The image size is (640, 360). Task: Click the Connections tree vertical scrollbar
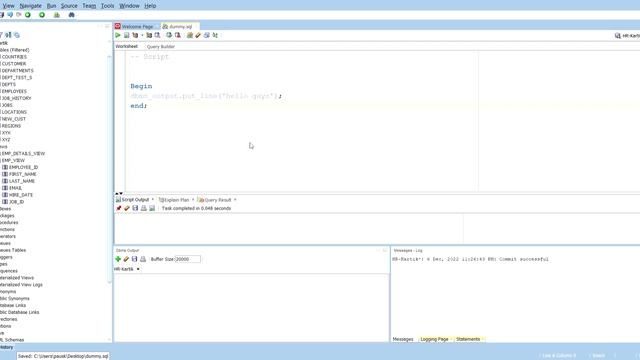click(x=109, y=169)
